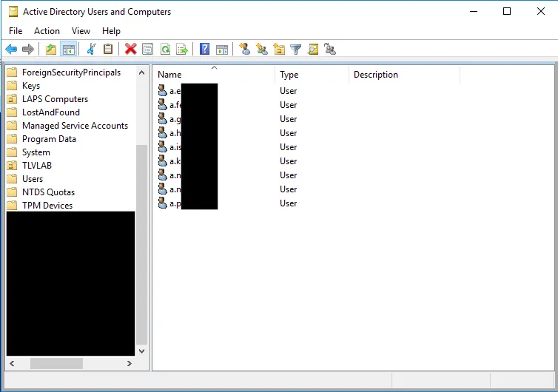The image size is (558, 392).
Task: Select the LAPS Computers folder
Action: point(55,99)
